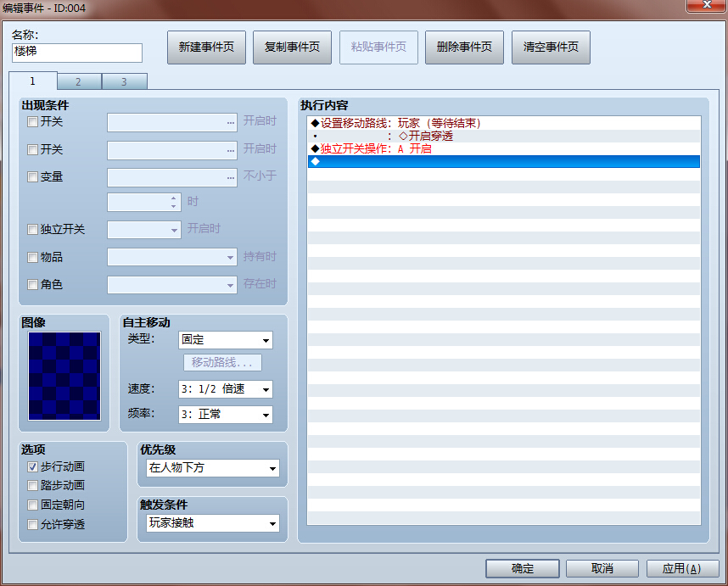This screenshot has width=728, height=586.
Task: Select command line 独立开关操作: A 开启
Action: pos(504,149)
